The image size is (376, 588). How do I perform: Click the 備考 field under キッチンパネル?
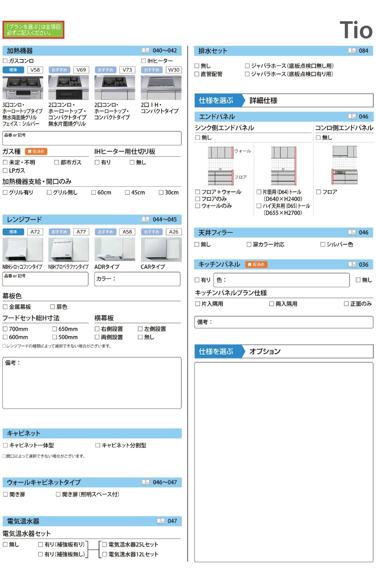[x=284, y=322]
